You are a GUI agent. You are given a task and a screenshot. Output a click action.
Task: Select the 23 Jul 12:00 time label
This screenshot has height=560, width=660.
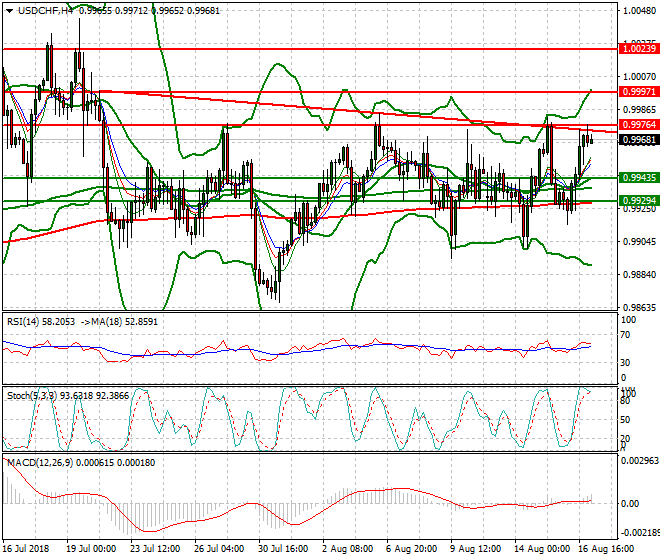point(155,549)
